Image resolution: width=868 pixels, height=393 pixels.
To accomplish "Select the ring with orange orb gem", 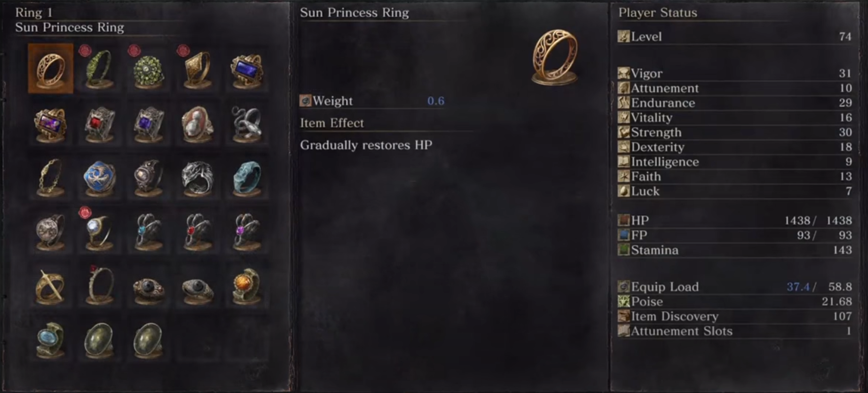I will pos(247,286).
